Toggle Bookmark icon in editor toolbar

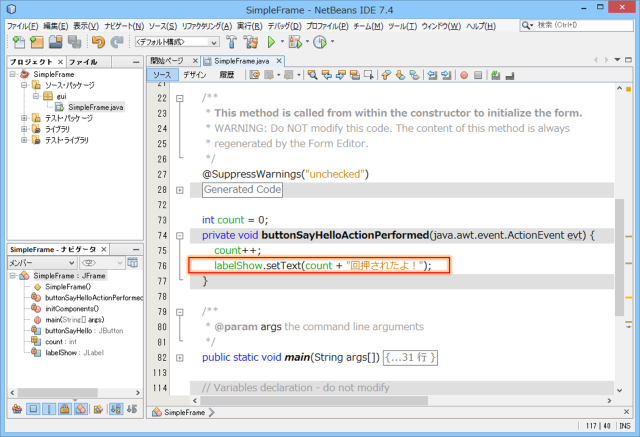pyautogui.click(x=414, y=75)
